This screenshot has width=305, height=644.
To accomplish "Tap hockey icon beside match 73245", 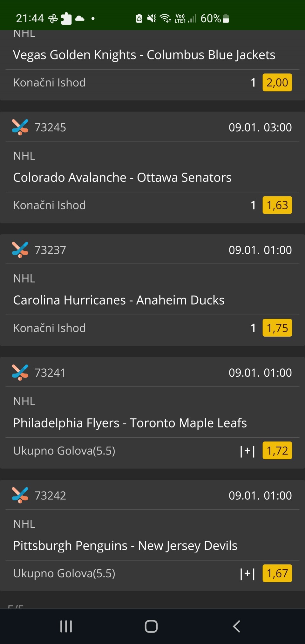I will point(20,127).
